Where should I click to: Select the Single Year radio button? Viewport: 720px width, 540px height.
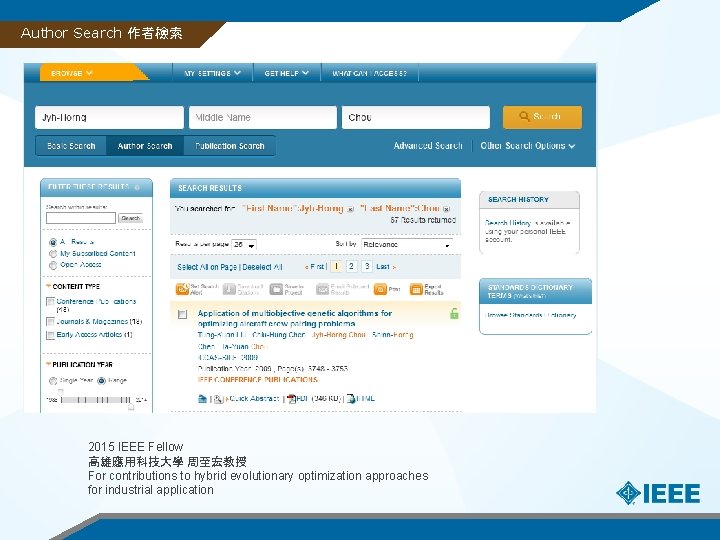(53, 381)
